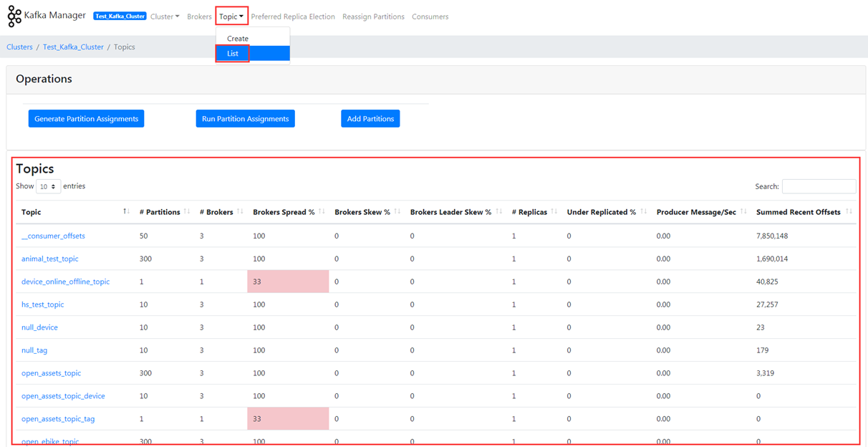This screenshot has height=447, width=868.
Task: Click the offsets value 27,257
Action: [767, 304]
